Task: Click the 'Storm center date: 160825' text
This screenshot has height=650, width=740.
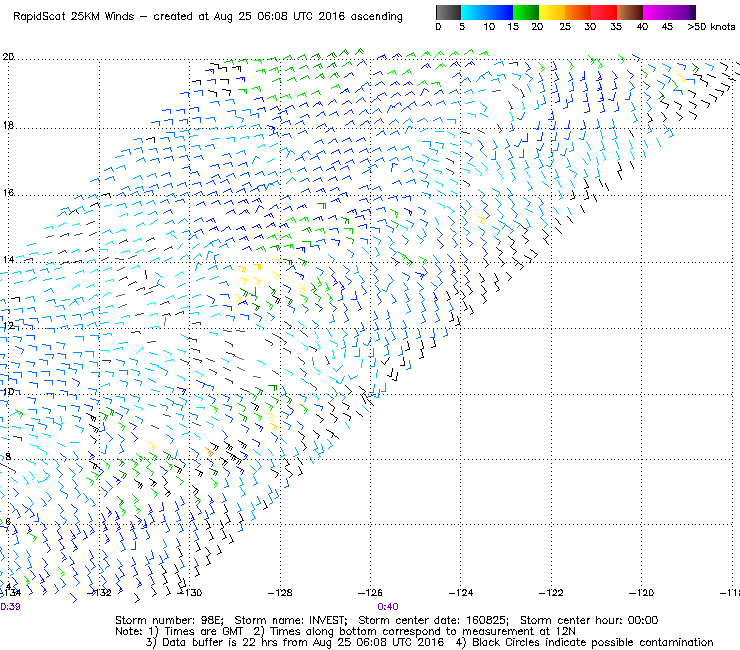Action: [x=433, y=620]
